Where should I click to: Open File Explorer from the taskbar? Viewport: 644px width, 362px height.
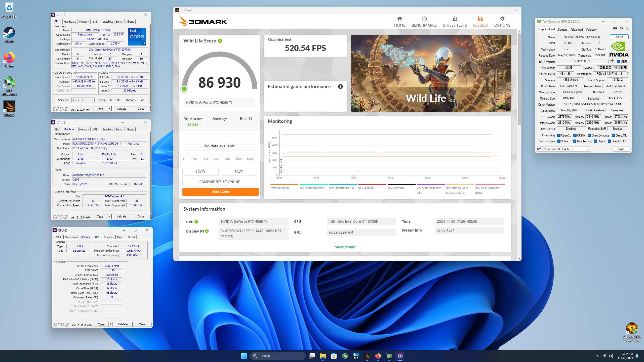(x=323, y=356)
